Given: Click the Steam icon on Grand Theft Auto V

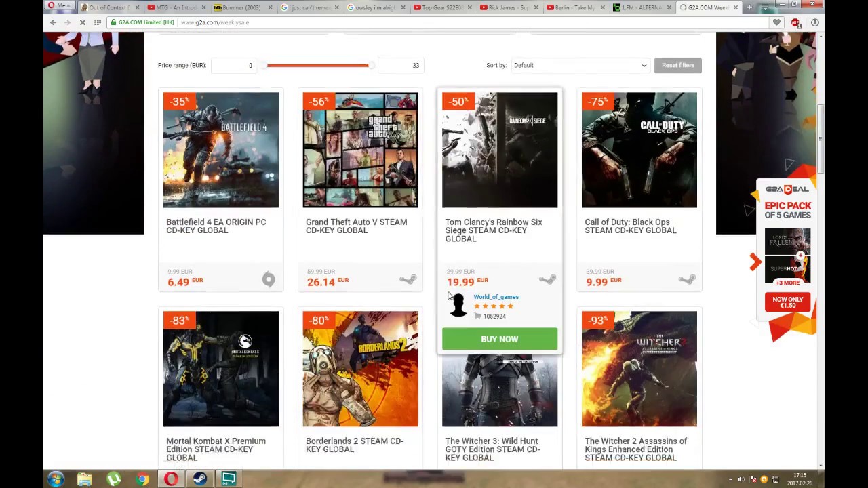Looking at the screenshot, I should point(408,279).
